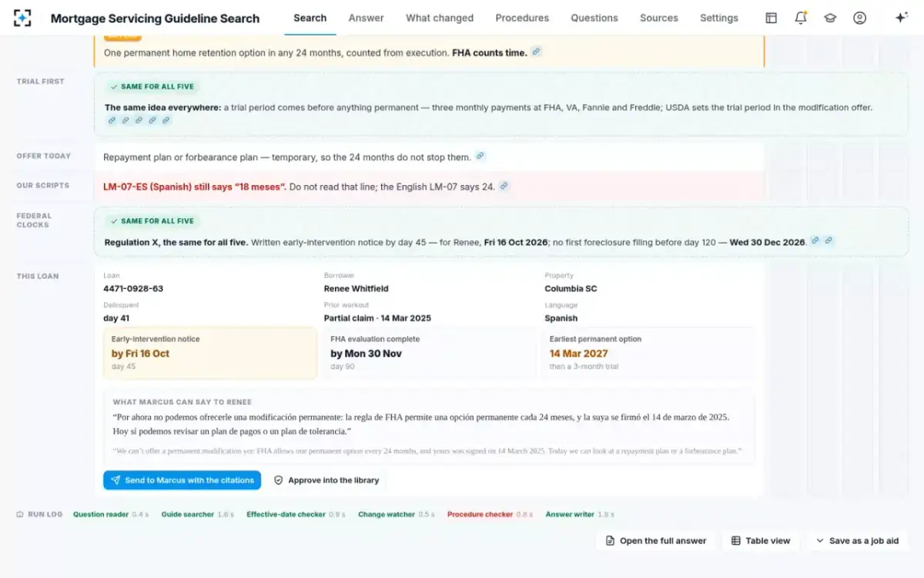
Task: Open last citation link under Trial First text
Action: click(166, 120)
